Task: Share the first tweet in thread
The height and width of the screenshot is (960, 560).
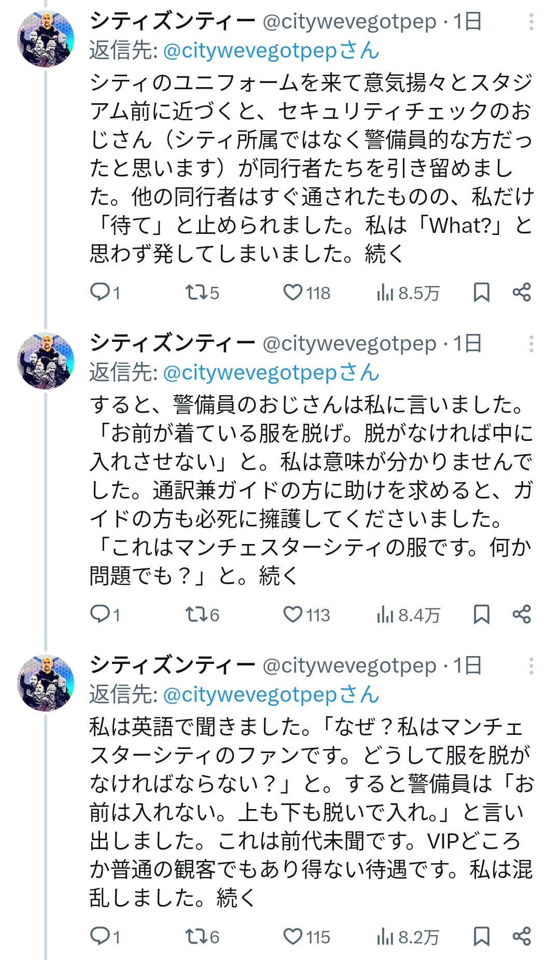Action: coord(522,293)
